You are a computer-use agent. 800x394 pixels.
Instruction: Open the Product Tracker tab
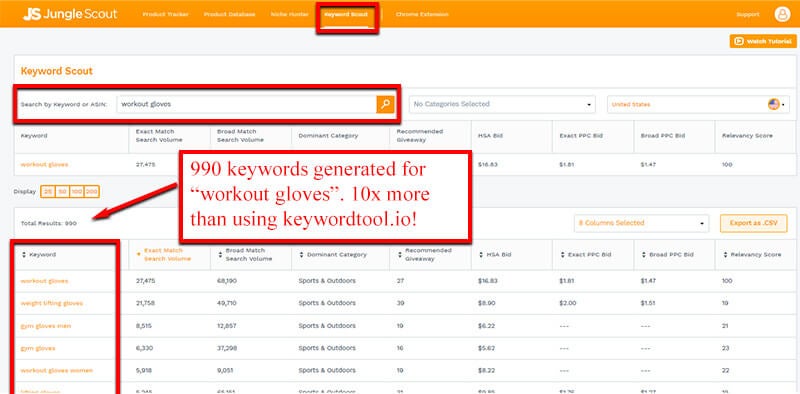pyautogui.click(x=165, y=14)
